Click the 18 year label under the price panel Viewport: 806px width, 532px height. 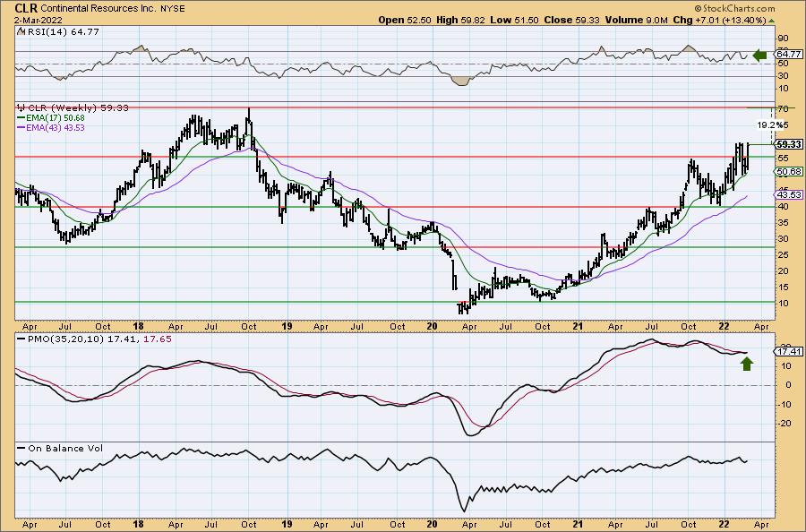coord(138,326)
